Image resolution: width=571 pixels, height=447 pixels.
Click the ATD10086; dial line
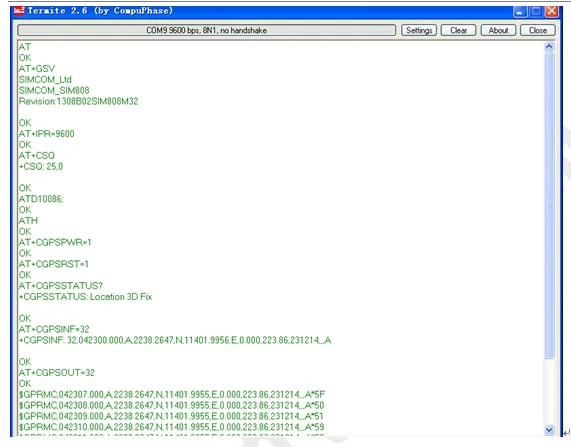point(41,199)
